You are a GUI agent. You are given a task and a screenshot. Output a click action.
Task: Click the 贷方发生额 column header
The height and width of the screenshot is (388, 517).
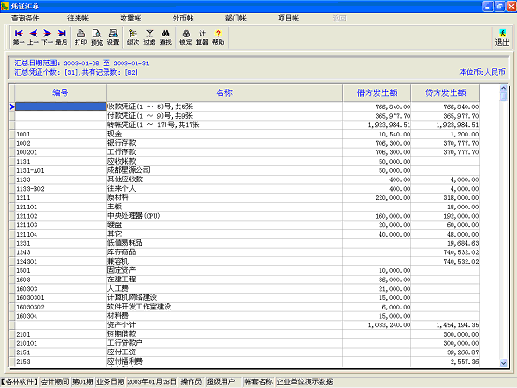[446, 93]
